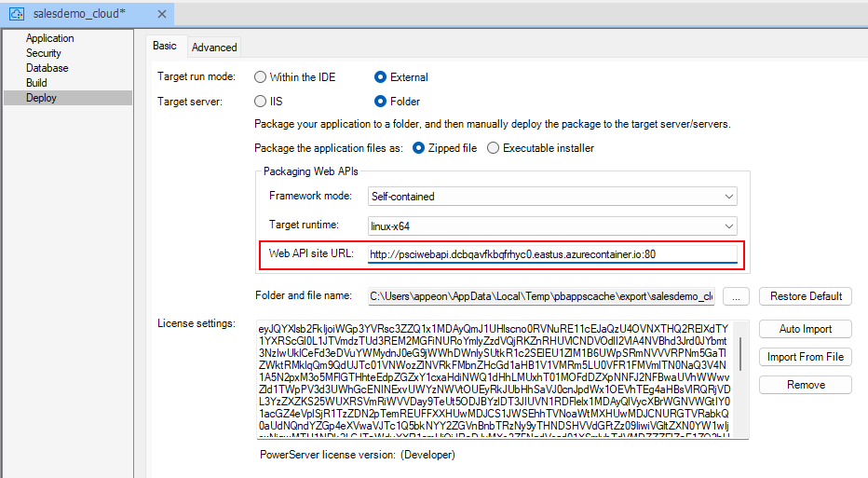This screenshot has width=868, height=478.
Task: Click the license text box scrollbar
Action: (740, 354)
